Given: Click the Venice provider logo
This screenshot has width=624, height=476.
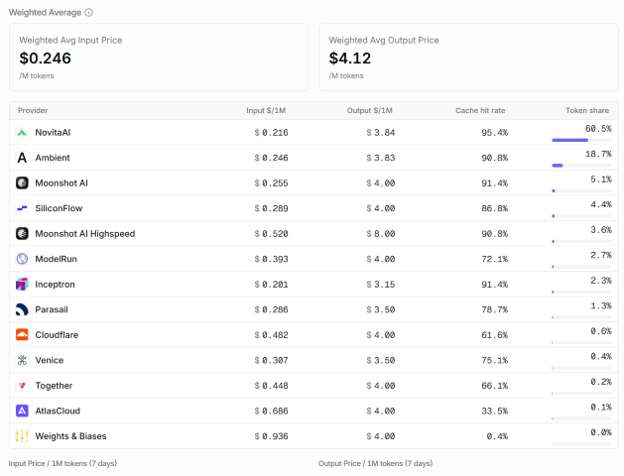Looking at the screenshot, I should pyautogui.click(x=22, y=360).
